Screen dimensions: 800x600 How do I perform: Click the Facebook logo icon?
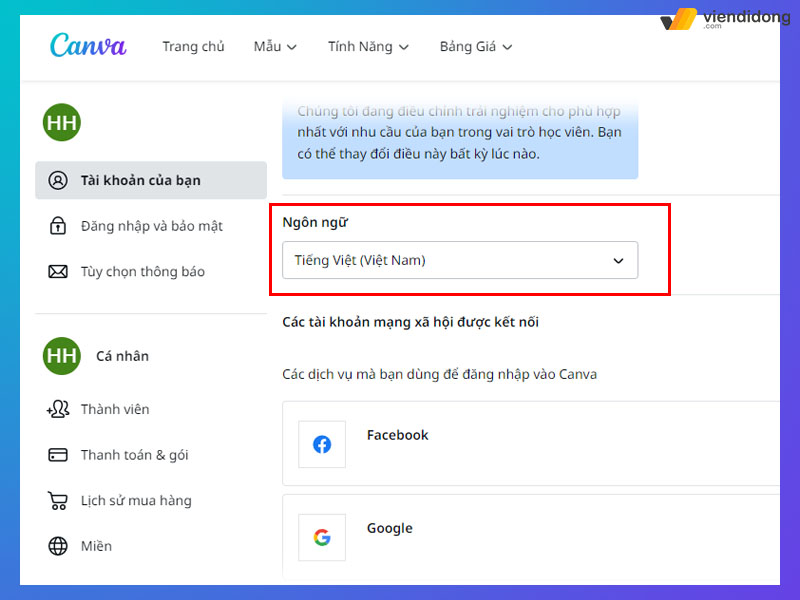[322, 444]
